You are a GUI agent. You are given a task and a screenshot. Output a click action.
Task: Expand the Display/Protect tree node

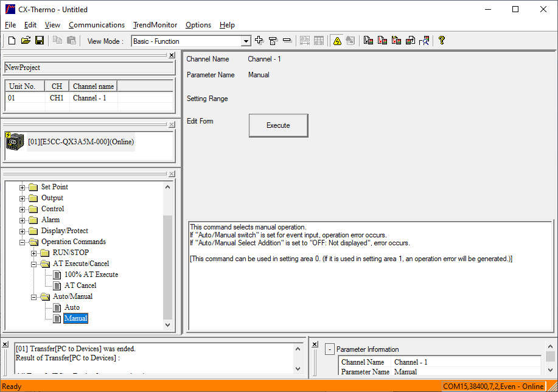[x=22, y=231]
